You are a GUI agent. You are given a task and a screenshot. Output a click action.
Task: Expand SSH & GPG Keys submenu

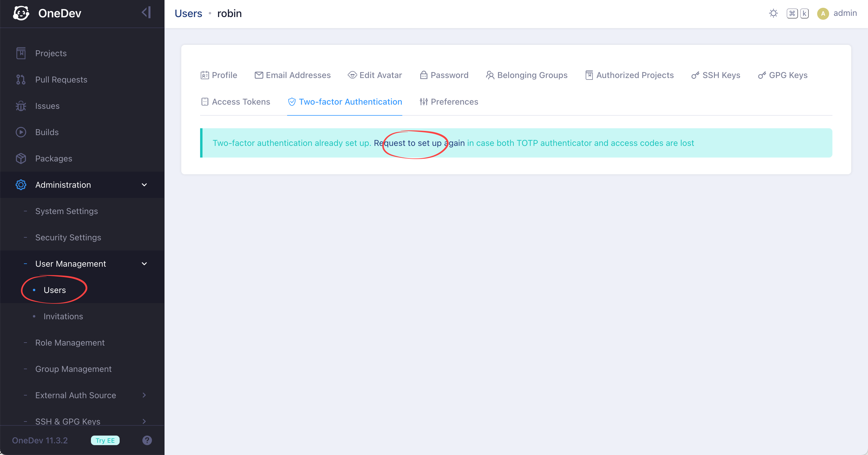click(144, 421)
